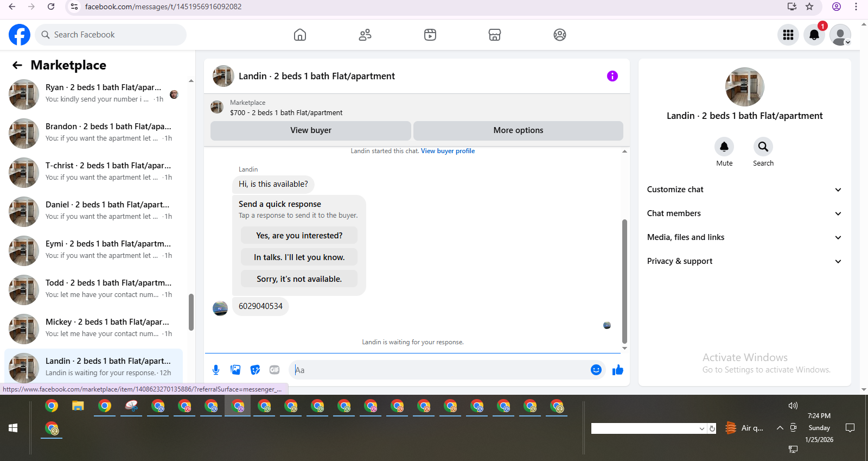
Task: Click the browser back arrow
Action: click(x=12, y=7)
